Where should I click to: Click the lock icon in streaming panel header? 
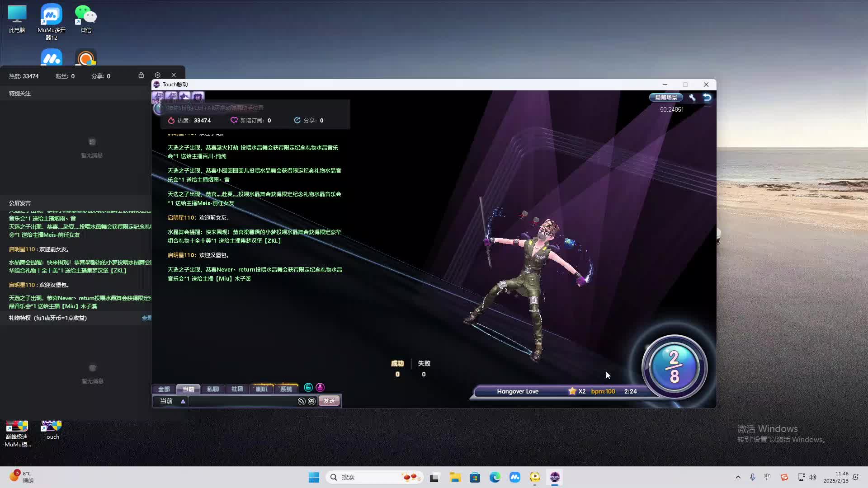pyautogui.click(x=141, y=75)
